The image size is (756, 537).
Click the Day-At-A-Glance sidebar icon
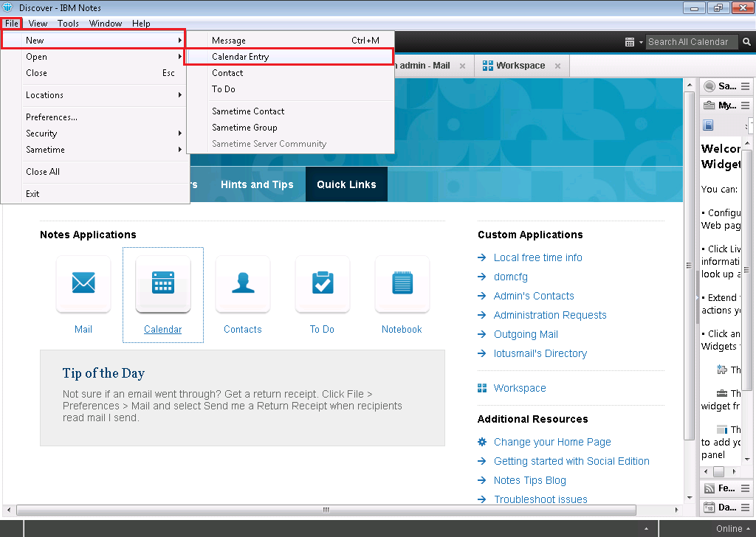coord(709,507)
